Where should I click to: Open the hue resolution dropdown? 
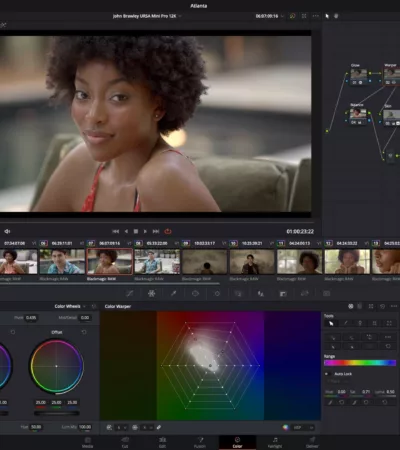[121, 427]
